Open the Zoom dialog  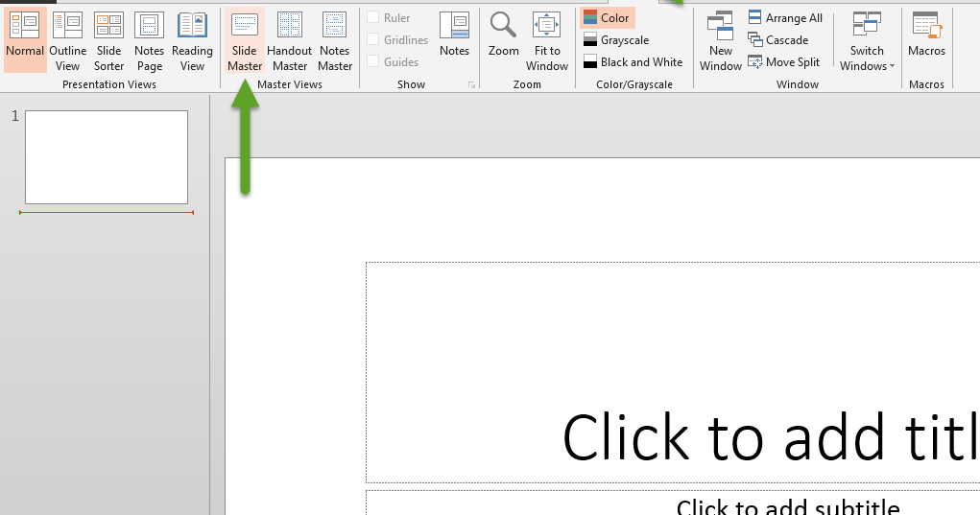[503, 34]
